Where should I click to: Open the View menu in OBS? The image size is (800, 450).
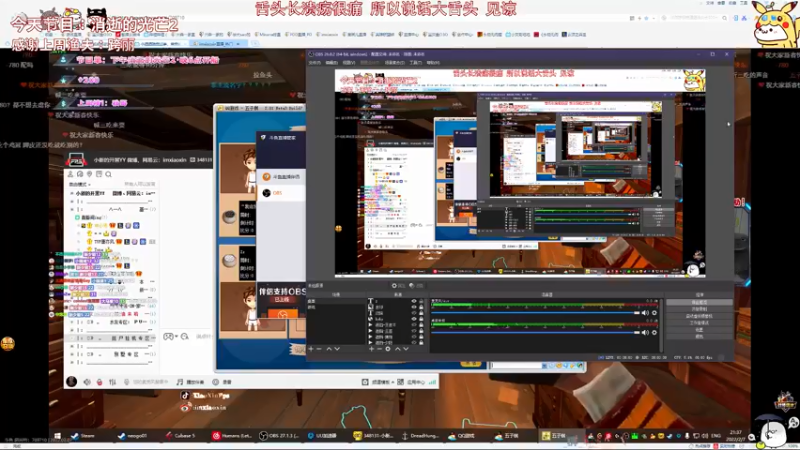click(348, 63)
